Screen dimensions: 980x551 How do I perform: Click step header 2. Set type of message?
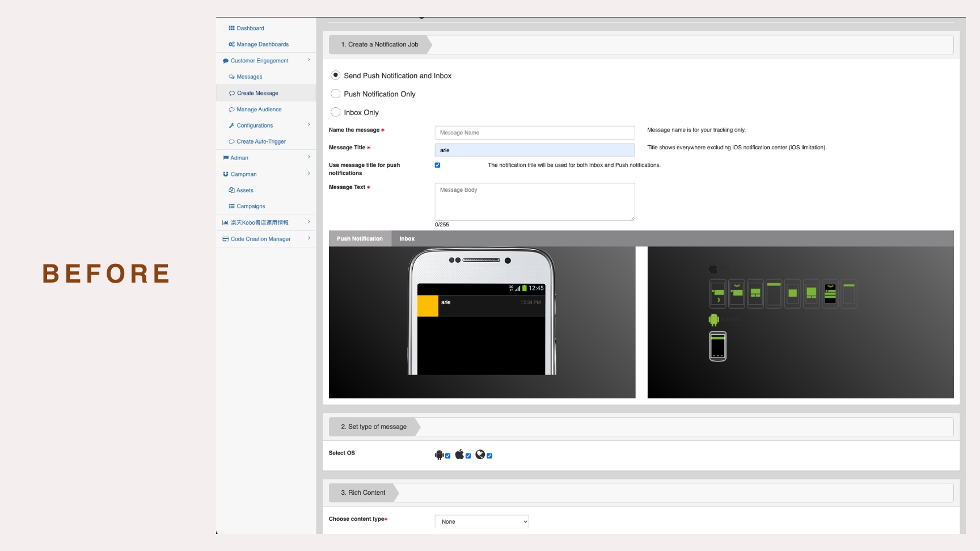click(374, 427)
